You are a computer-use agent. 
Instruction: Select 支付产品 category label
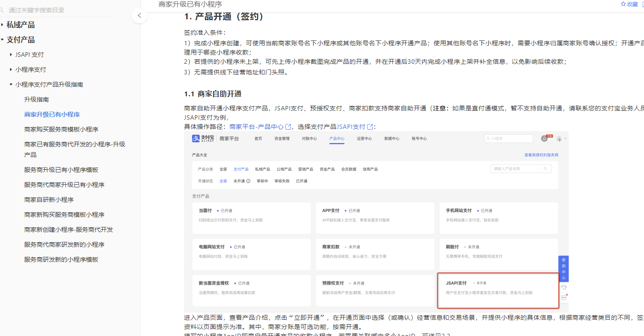pos(21,40)
